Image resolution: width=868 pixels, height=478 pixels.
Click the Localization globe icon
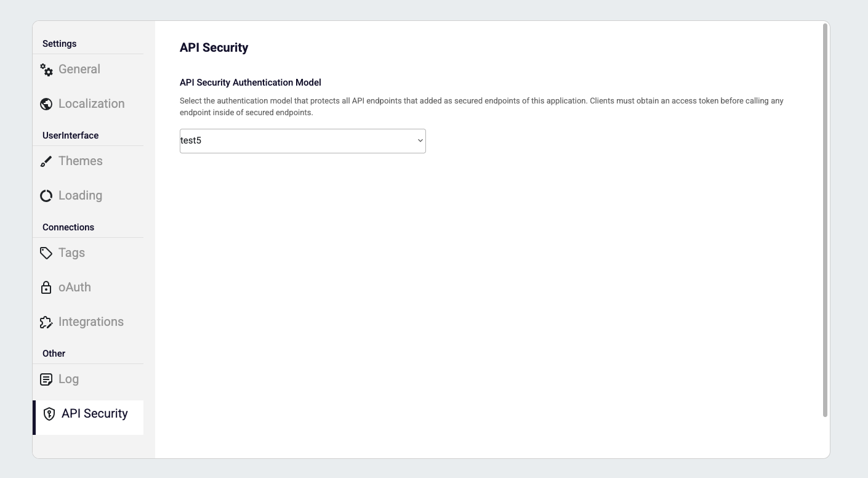(46, 104)
